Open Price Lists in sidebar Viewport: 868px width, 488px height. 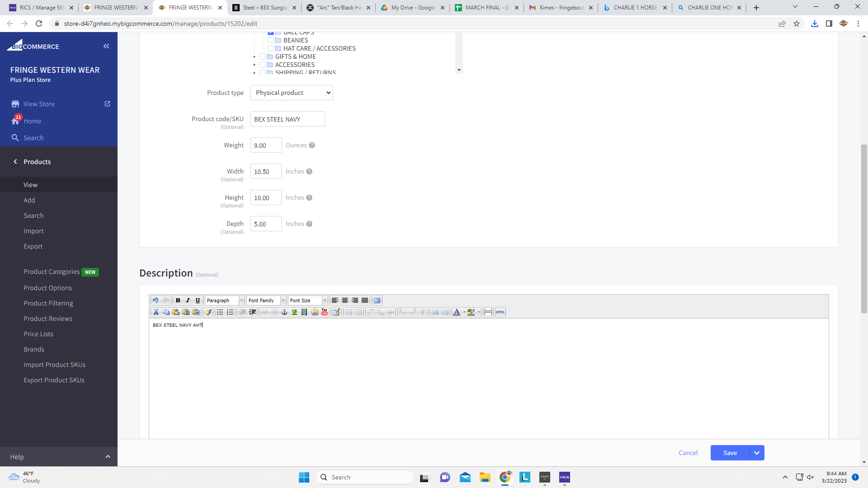click(38, 334)
